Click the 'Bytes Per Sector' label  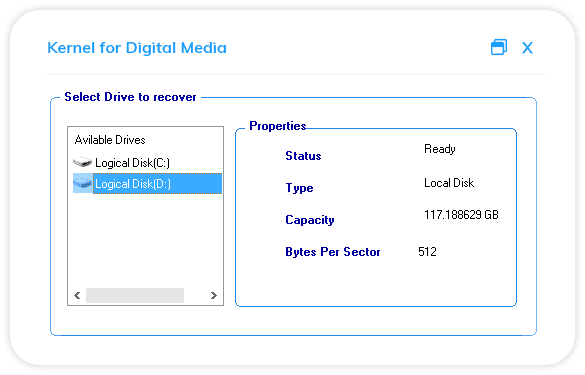(x=333, y=252)
